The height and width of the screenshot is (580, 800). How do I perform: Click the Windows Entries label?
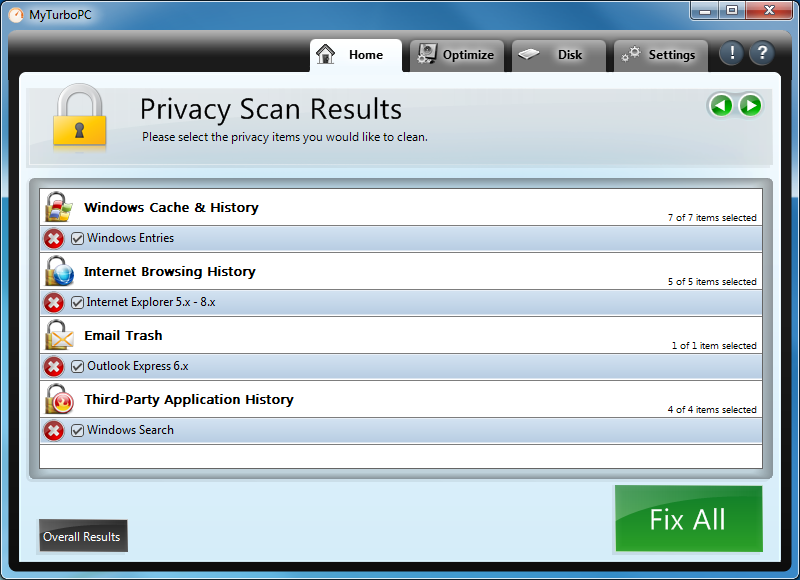tap(131, 238)
